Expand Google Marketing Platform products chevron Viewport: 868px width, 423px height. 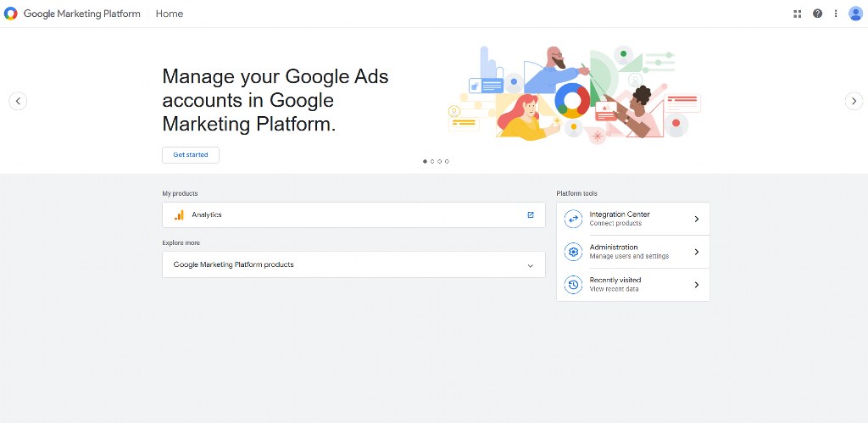pyautogui.click(x=531, y=266)
